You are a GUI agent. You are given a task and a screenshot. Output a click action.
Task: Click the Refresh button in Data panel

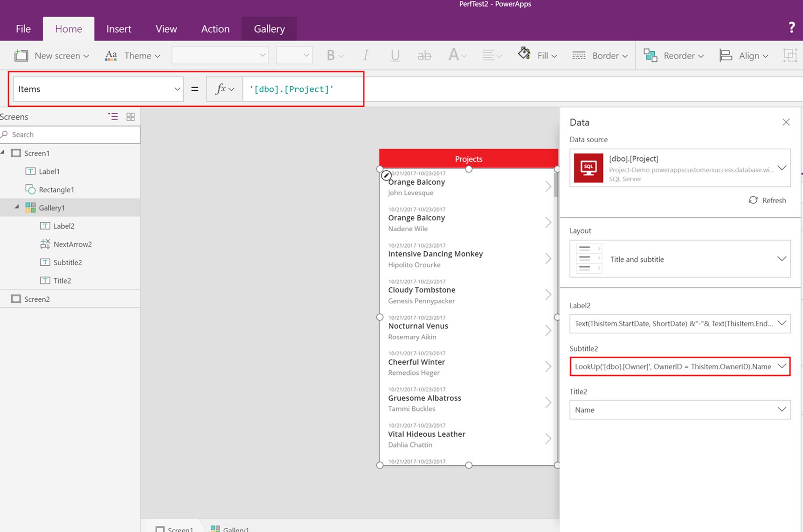pyautogui.click(x=767, y=200)
